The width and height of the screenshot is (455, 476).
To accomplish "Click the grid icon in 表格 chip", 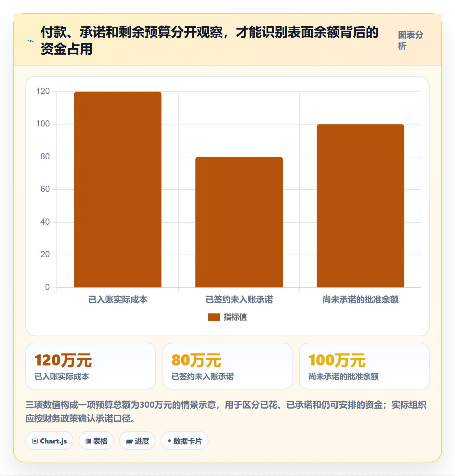I will tap(88, 441).
